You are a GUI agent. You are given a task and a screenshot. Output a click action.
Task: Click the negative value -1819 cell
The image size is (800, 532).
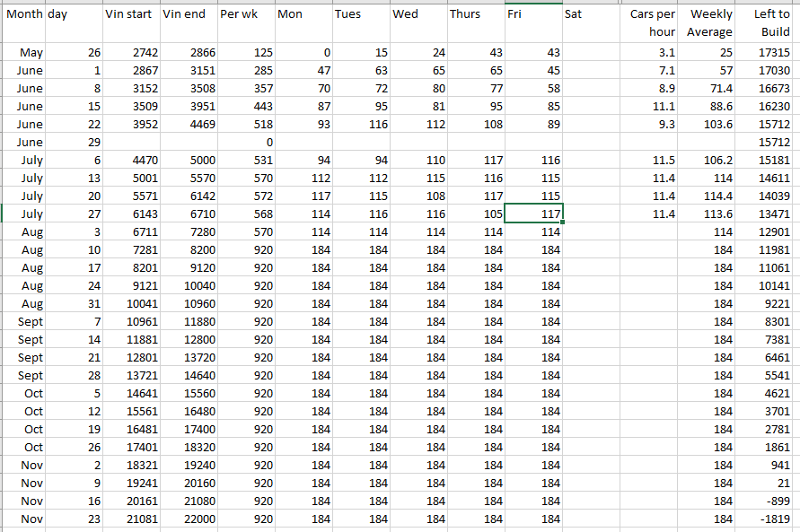769,519
